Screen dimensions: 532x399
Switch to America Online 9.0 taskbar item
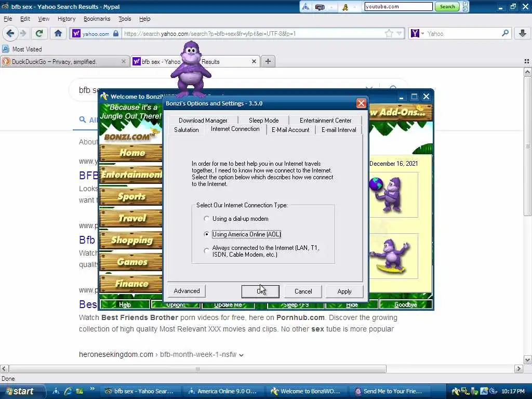pyautogui.click(x=224, y=391)
